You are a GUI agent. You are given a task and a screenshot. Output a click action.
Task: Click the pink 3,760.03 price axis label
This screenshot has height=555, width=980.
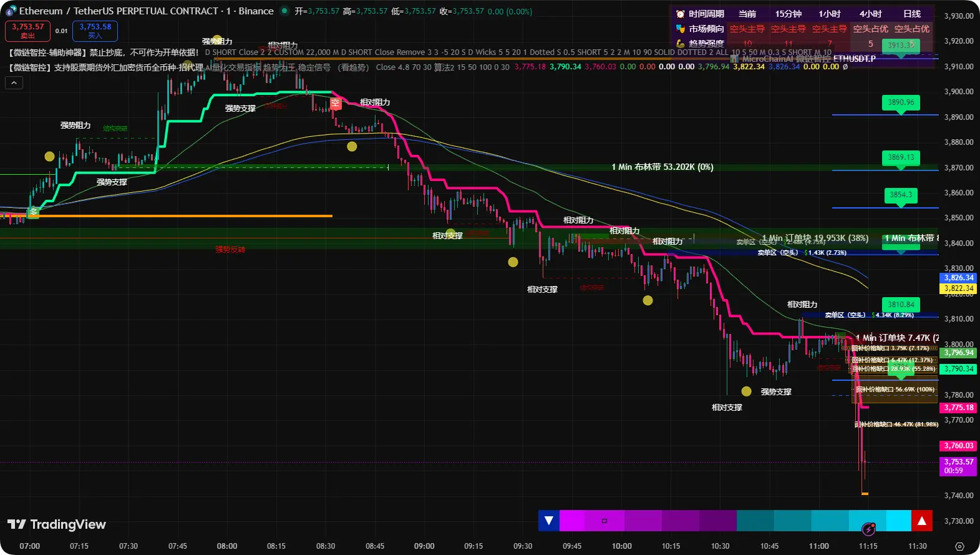tap(958, 446)
